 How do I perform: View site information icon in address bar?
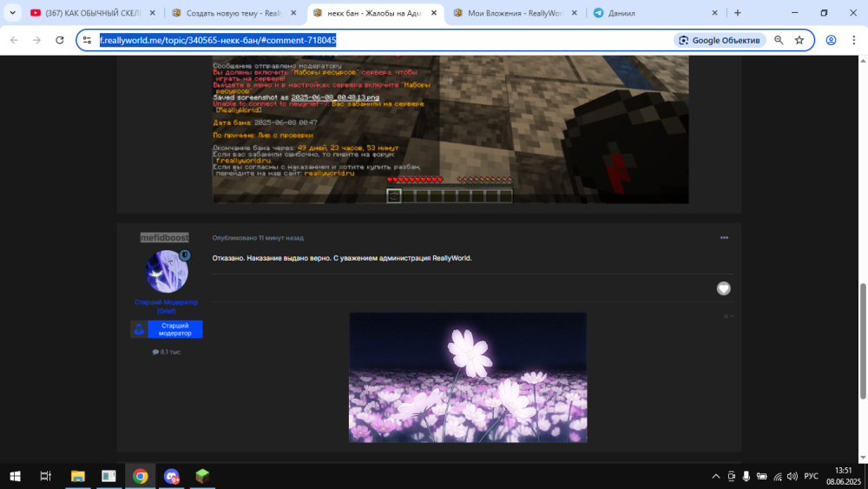point(87,40)
